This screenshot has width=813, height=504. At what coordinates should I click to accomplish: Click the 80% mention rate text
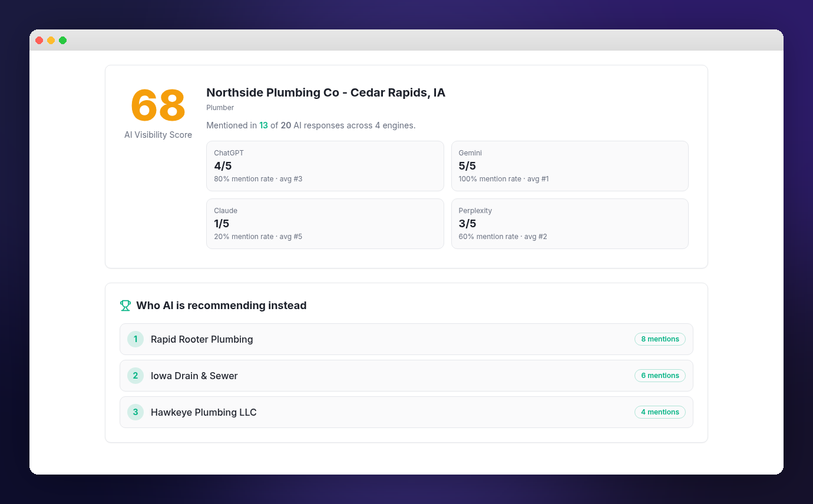click(243, 179)
